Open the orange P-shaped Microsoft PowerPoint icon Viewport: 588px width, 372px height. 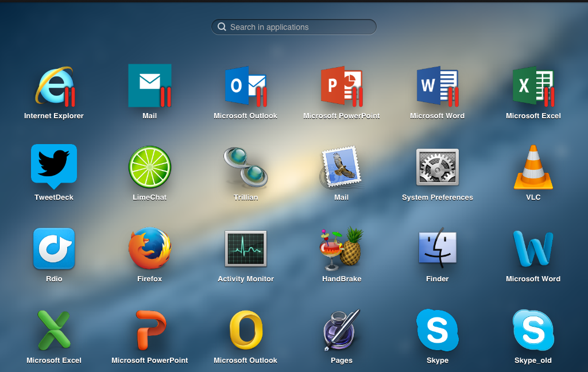[x=149, y=330]
